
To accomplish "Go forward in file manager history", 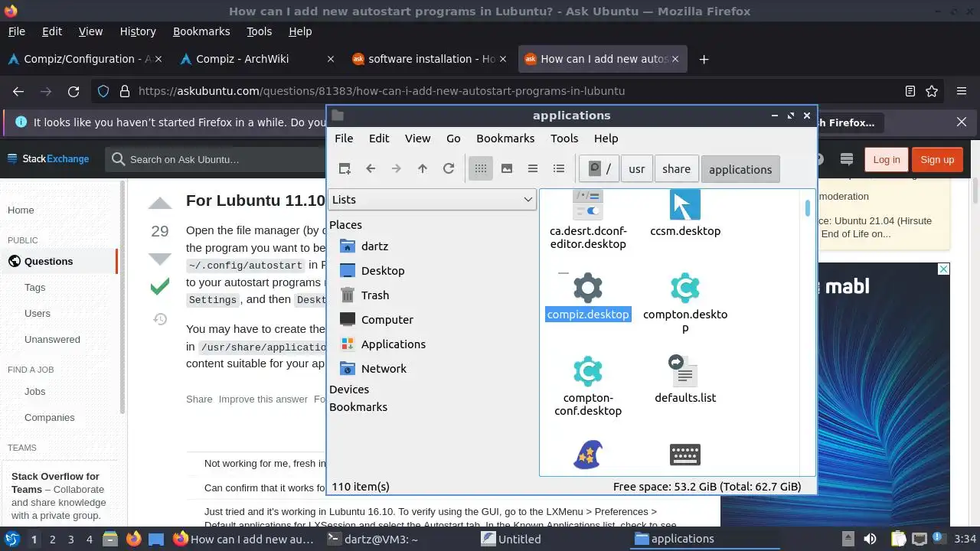I will [397, 169].
